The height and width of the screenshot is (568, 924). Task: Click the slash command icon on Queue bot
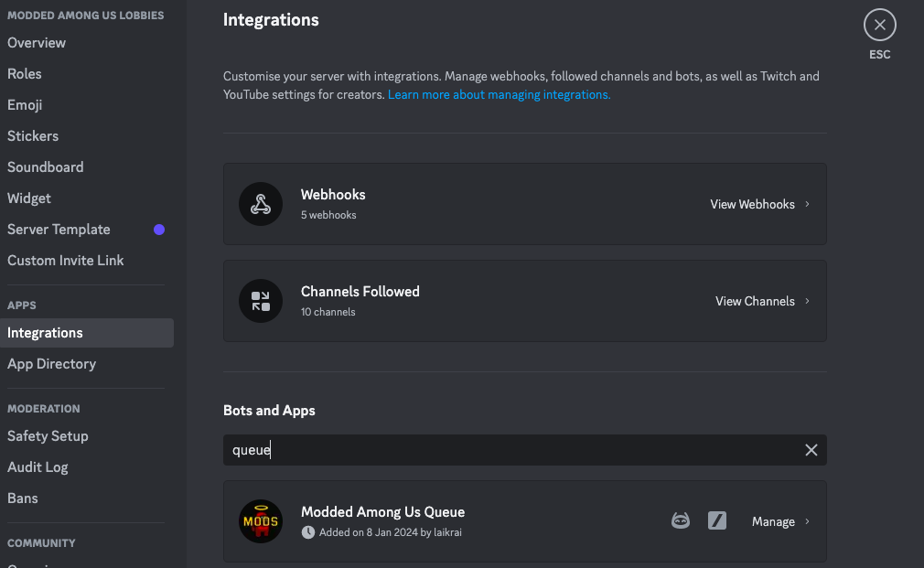tap(717, 520)
